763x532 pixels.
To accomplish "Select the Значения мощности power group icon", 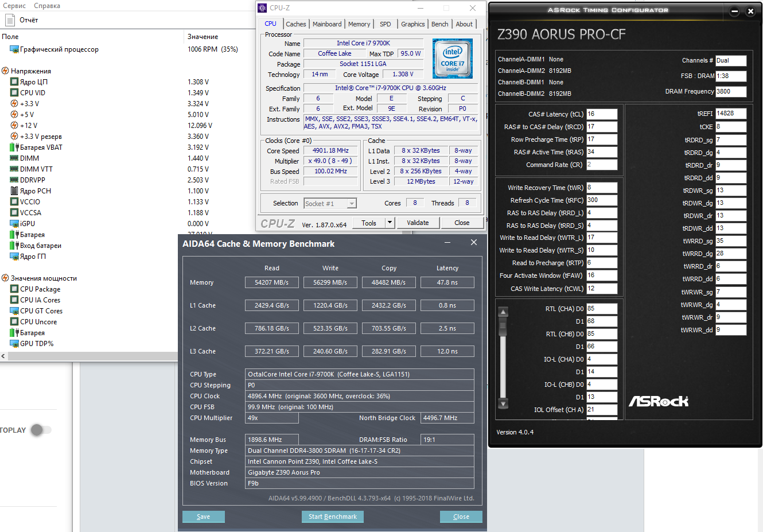I will click(x=5, y=278).
